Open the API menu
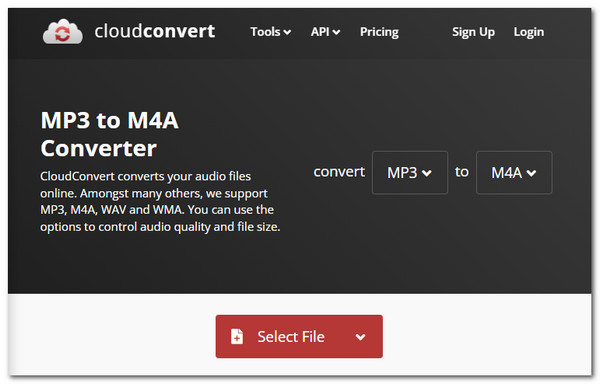Screen dimensions: 600x384 coord(325,32)
